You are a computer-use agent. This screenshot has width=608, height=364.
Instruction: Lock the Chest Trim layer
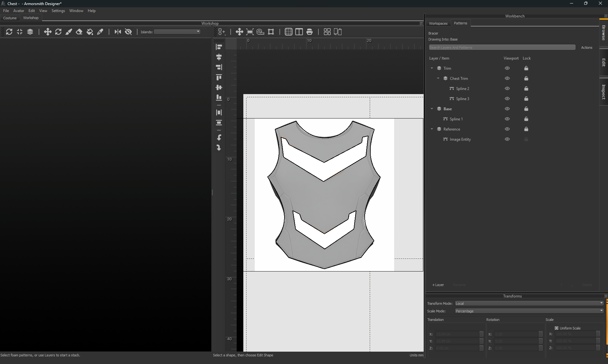[x=526, y=79]
